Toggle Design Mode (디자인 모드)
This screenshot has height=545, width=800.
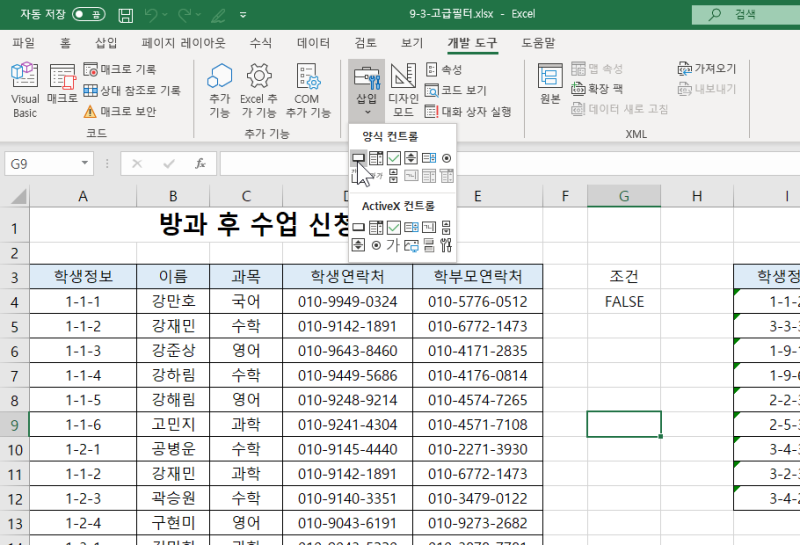[x=403, y=90]
